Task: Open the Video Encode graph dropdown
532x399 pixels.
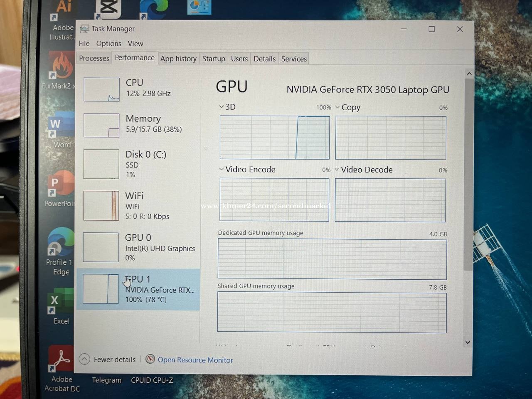Action: click(222, 169)
